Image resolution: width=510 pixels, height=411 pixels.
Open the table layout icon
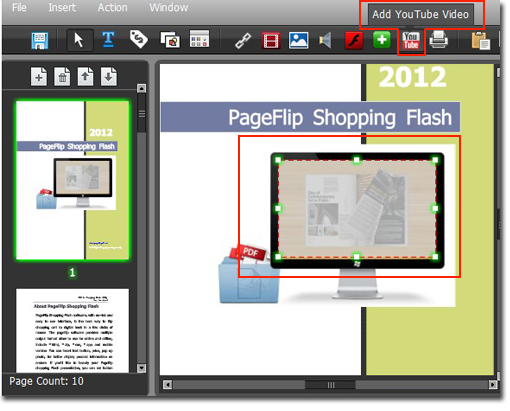[199, 39]
